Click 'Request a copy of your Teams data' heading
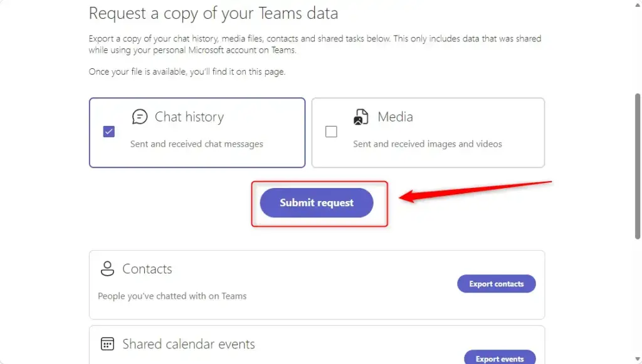642x364 pixels. [x=213, y=13]
